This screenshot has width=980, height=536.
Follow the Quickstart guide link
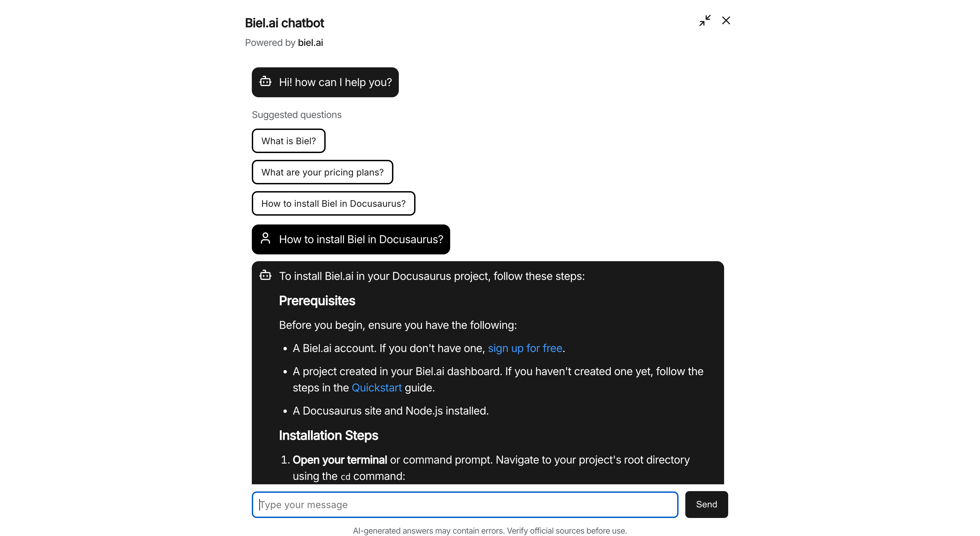(376, 388)
